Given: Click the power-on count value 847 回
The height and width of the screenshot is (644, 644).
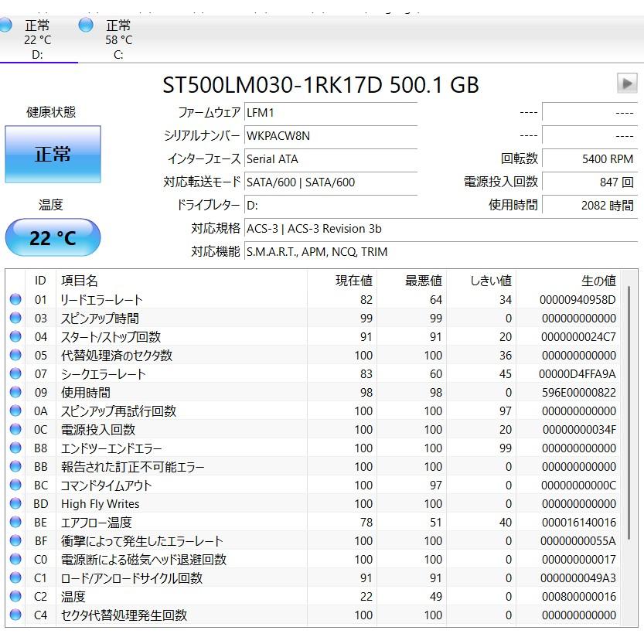Looking at the screenshot, I should [590, 182].
